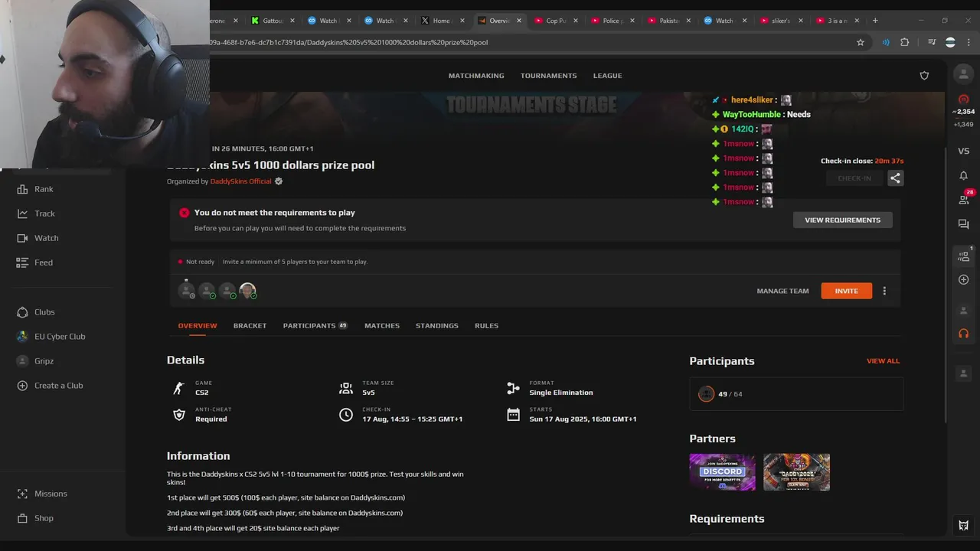Click the orange Invite button
Image resolution: width=980 pixels, height=551 pixels.
846,291
